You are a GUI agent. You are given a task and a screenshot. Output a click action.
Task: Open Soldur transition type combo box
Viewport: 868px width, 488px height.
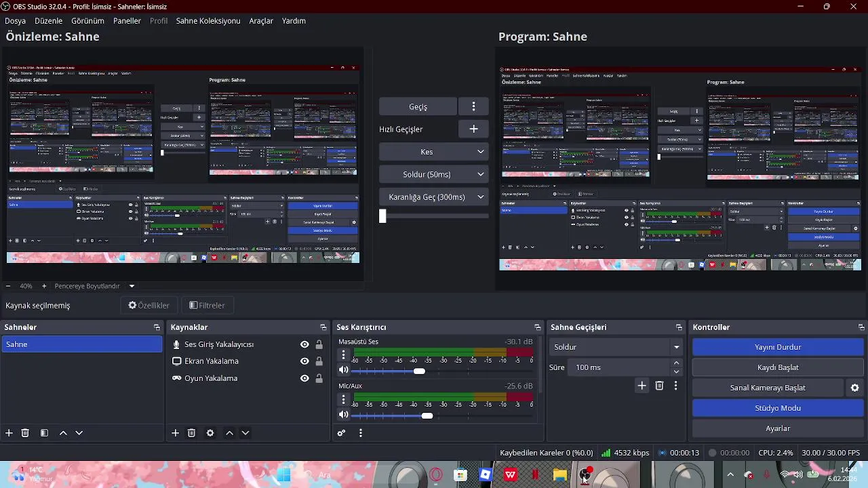pyautogui.click(x=616, y=347)
